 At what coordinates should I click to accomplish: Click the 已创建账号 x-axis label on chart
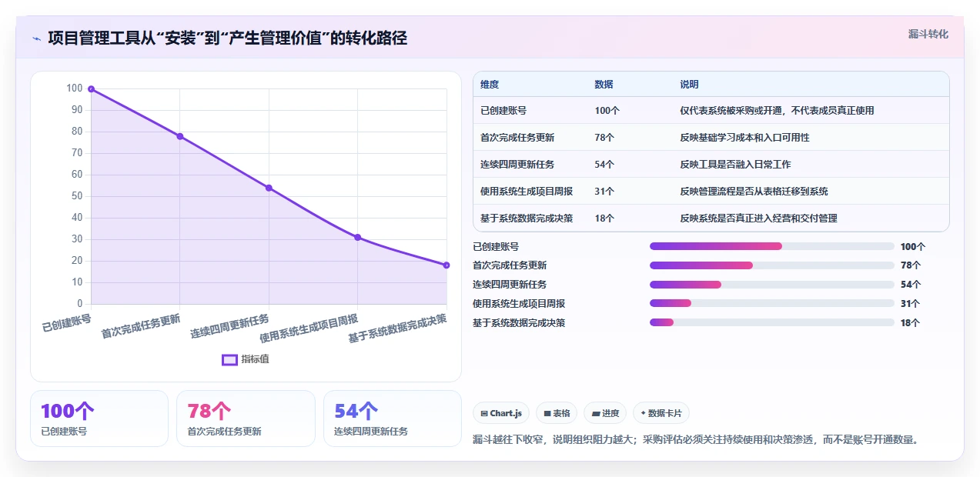coord(67,322)
